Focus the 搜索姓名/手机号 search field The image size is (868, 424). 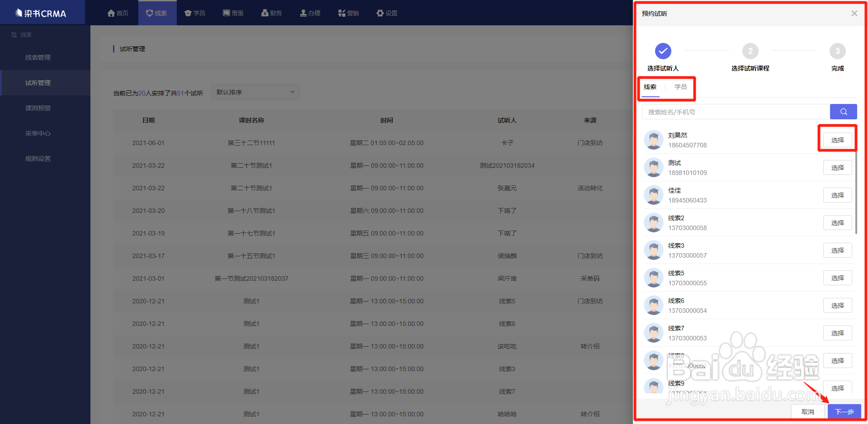(736, 112)
